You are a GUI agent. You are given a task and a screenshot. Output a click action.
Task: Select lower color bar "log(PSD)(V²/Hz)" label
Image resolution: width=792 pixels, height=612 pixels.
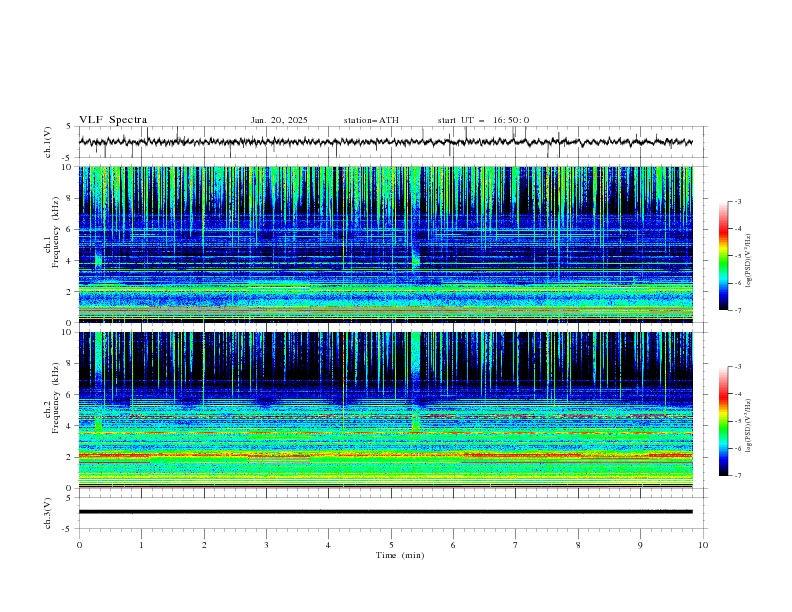[748, 426]
